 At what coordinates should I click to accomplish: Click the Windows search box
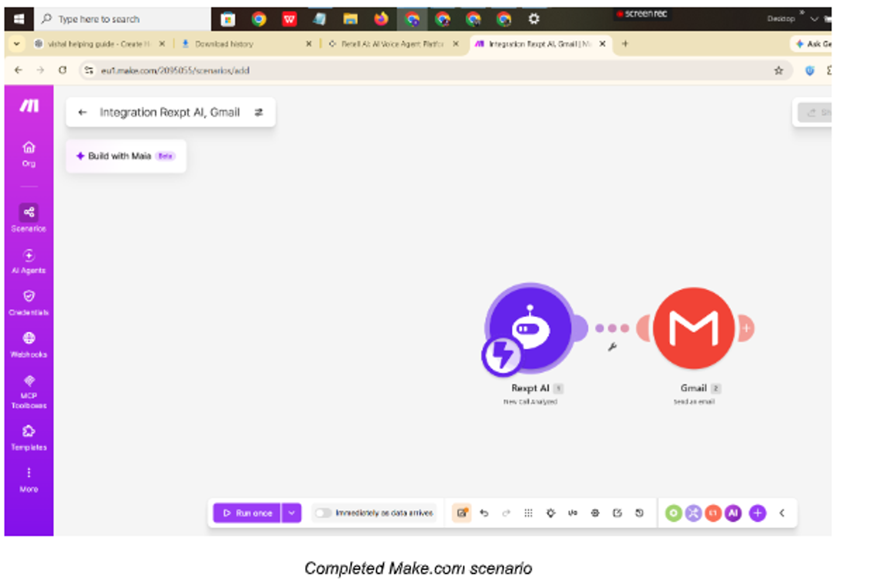pos(123,19)
